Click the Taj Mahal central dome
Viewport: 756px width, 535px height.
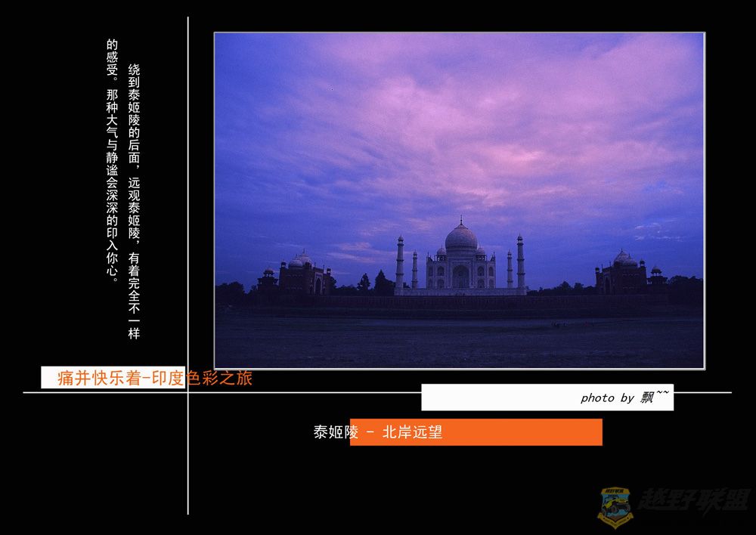[460, 238]
